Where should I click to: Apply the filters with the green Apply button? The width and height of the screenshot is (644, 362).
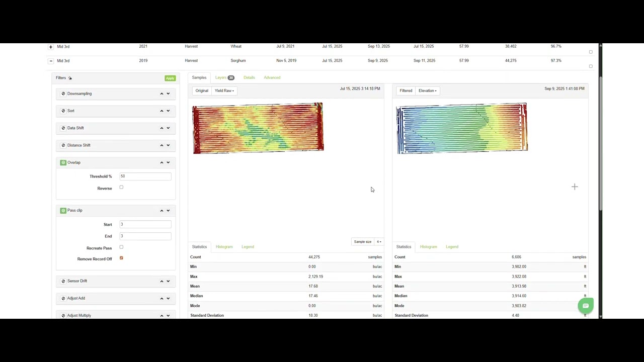[x=170, y=78]
